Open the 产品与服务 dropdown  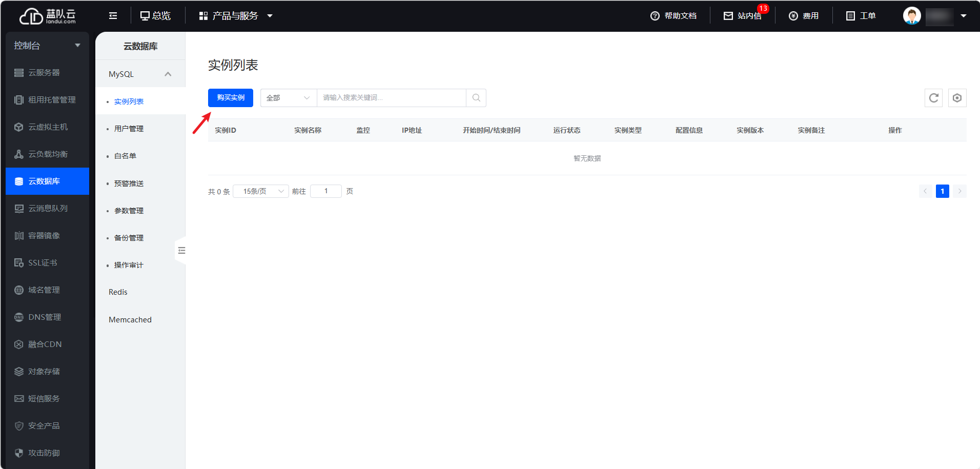tap(235, 15)
